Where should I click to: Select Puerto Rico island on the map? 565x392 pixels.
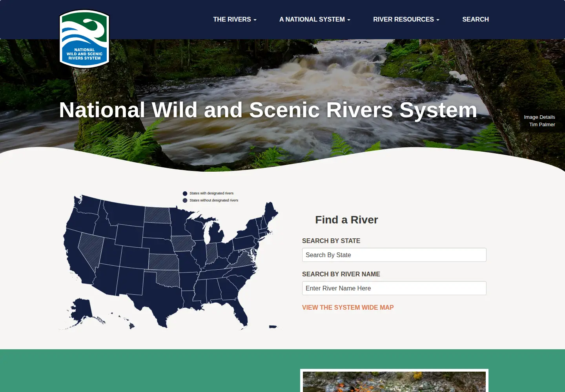[273, 327]
